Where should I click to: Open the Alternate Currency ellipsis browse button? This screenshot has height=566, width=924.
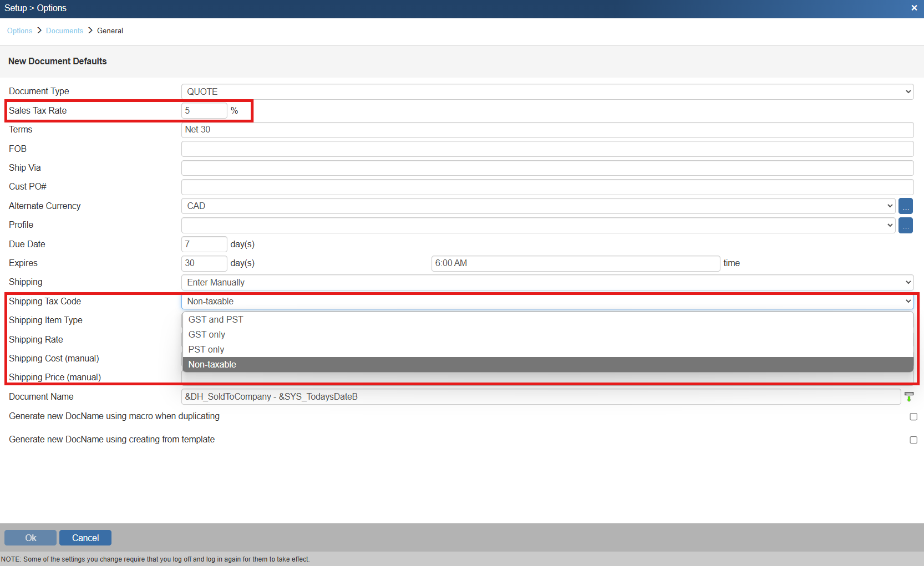click(905, 206)
